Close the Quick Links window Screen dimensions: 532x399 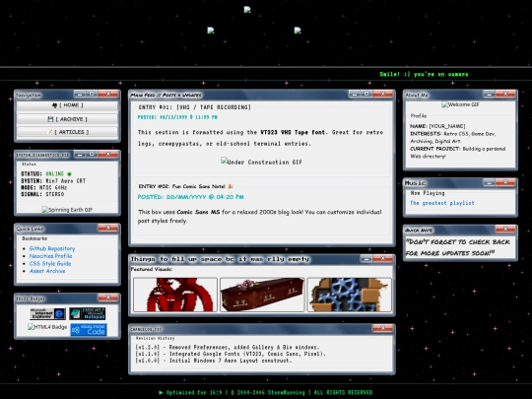click(x=108, y=228)
